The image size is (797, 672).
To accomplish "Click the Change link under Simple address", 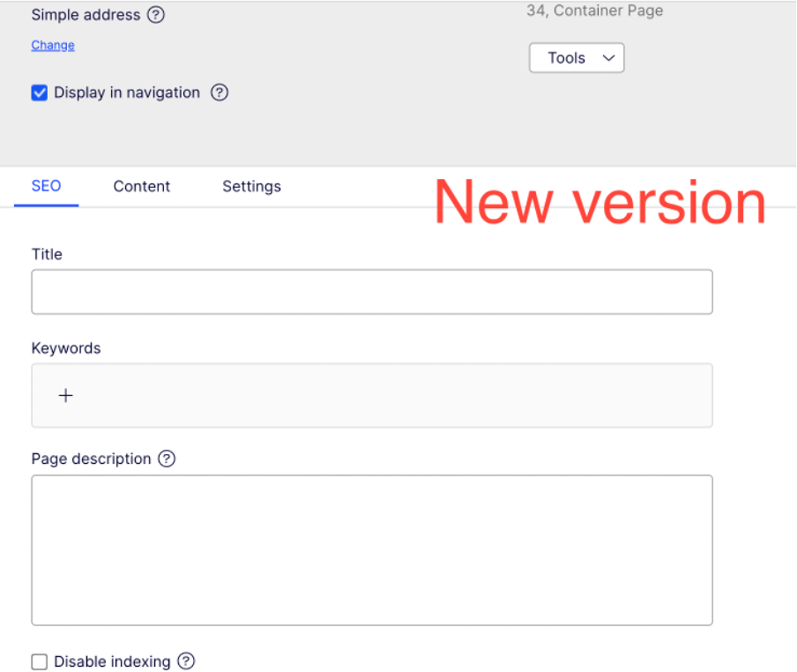I will coord(53,45).
